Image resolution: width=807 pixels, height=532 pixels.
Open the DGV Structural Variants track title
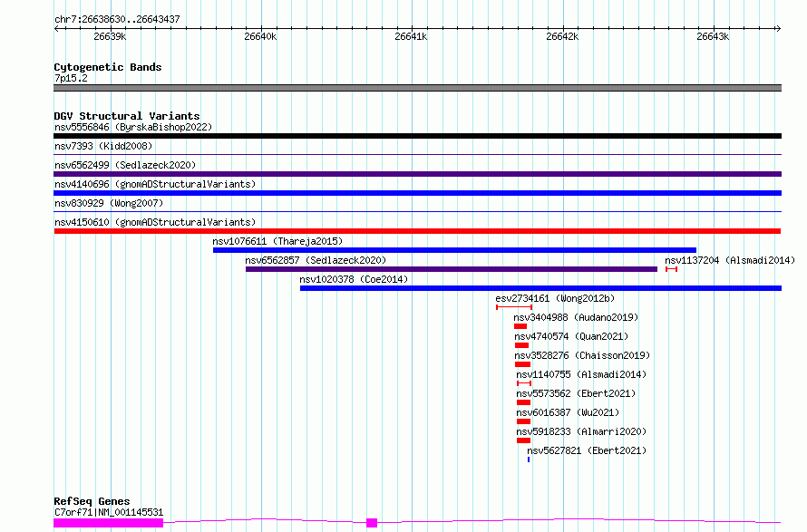tap(127, 116)
